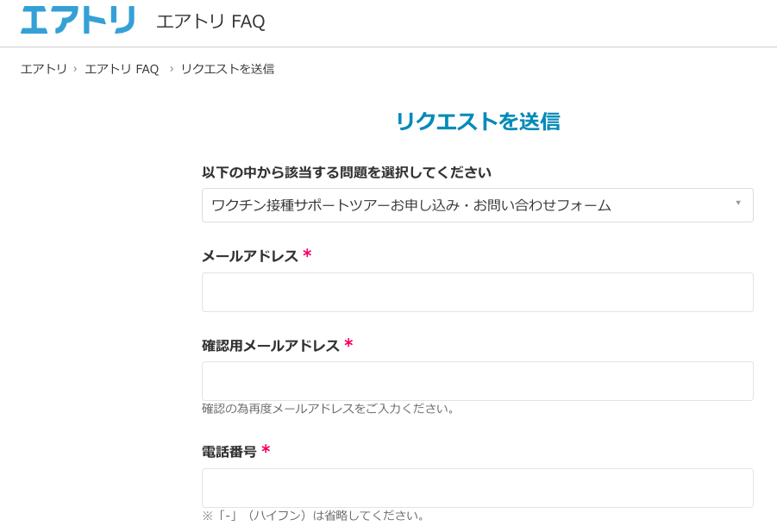Focus the メールアドレス input field
This screenshot has height=532, width=777.
point(478,292)
